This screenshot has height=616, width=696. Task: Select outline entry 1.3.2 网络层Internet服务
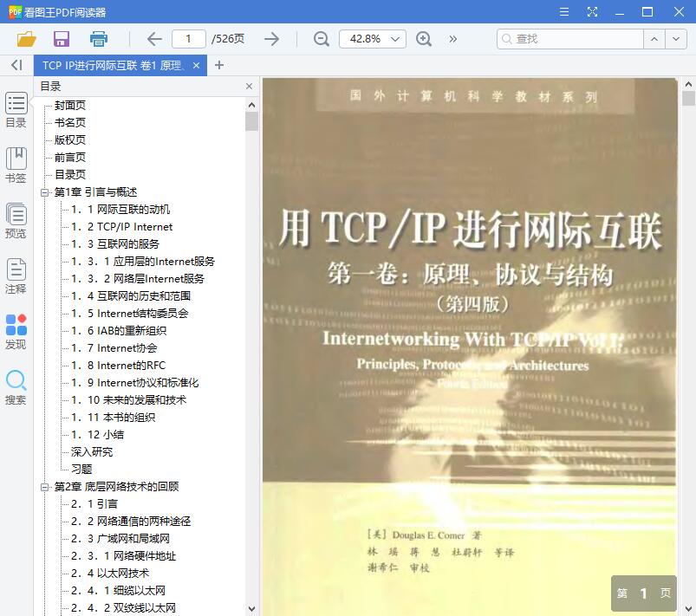pyautogui.click(x=138, y=279)
